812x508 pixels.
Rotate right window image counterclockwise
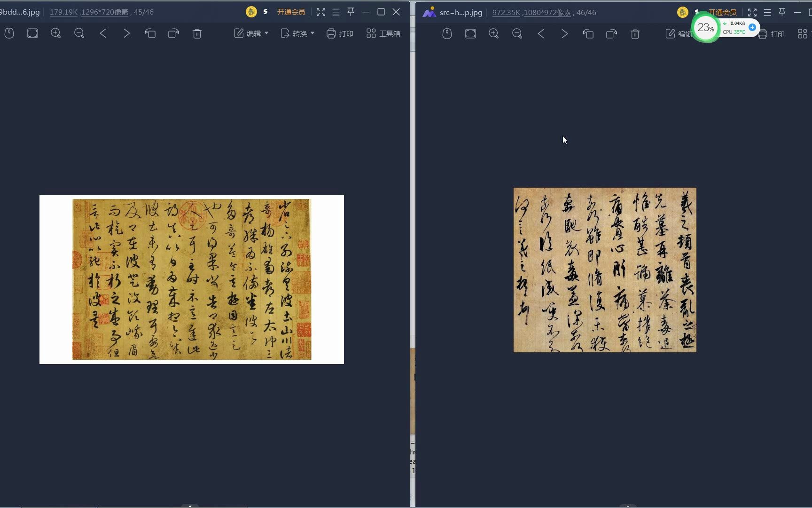tap(588, 34)
